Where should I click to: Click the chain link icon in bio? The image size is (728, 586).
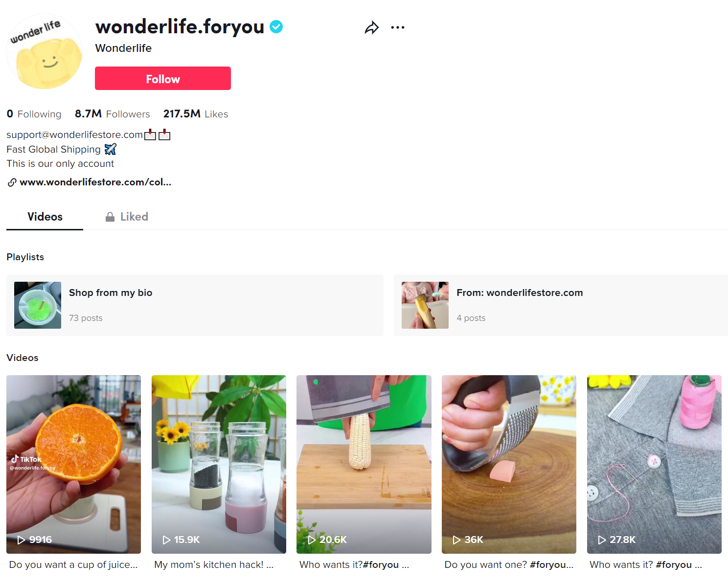pos(12,182)
